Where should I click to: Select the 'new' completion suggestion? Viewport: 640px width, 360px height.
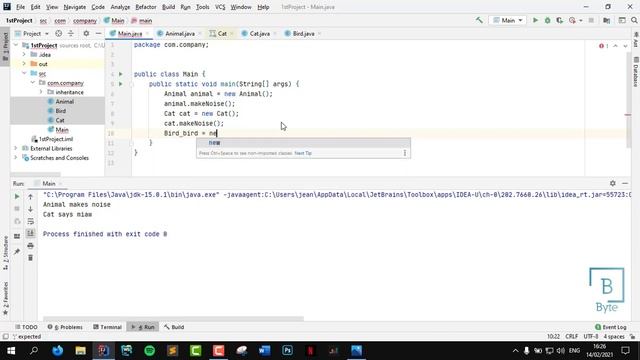(303, 142)
